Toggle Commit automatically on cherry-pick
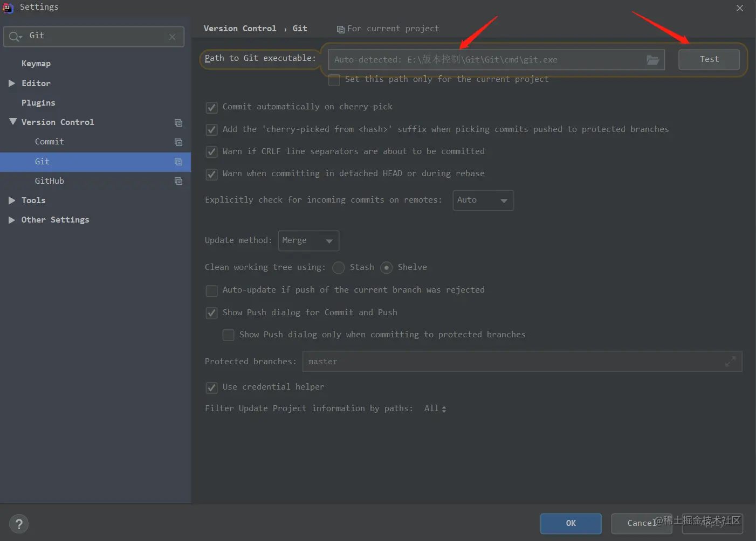 click(x=212, y=107)
